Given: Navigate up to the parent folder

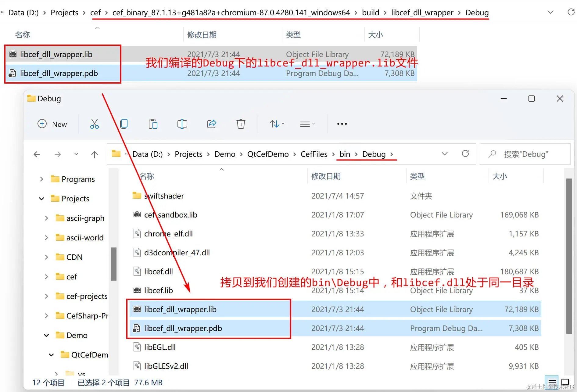Looking at the screenshot, I should 95,154.
